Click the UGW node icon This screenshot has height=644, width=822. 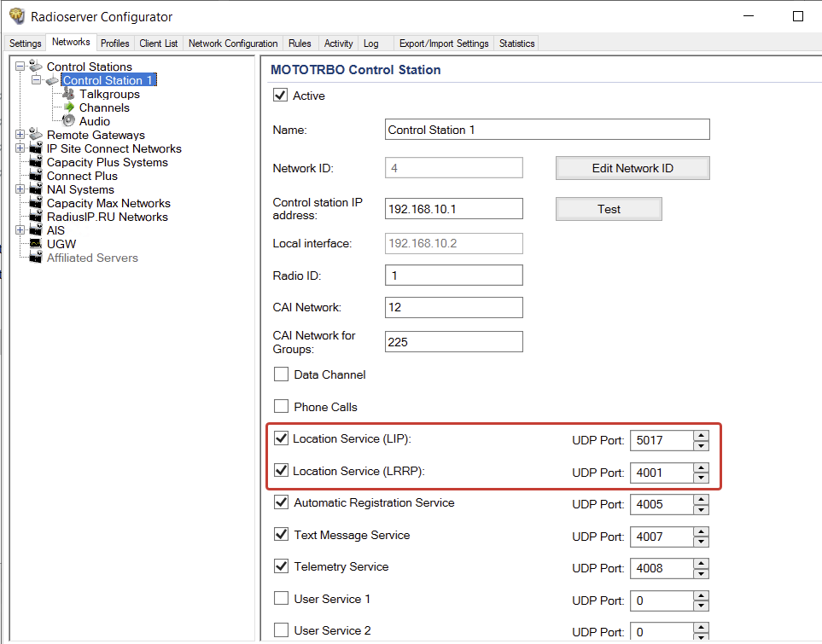(x=36, y=244)
